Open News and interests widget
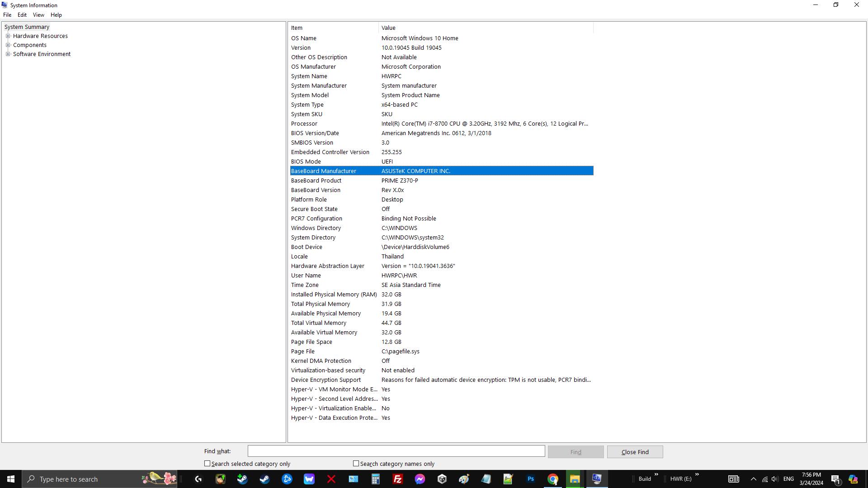 point(733,479)
